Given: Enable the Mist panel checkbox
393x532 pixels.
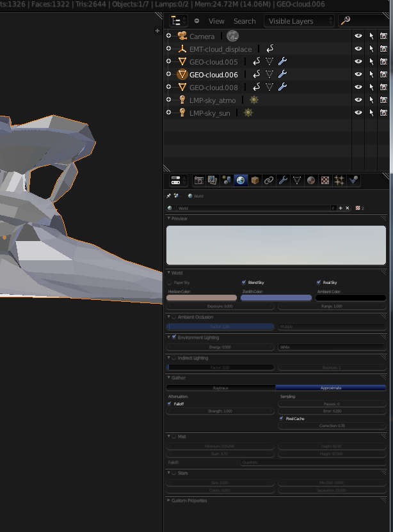Looking at the screenshot, I should click(x=174, y=436).
